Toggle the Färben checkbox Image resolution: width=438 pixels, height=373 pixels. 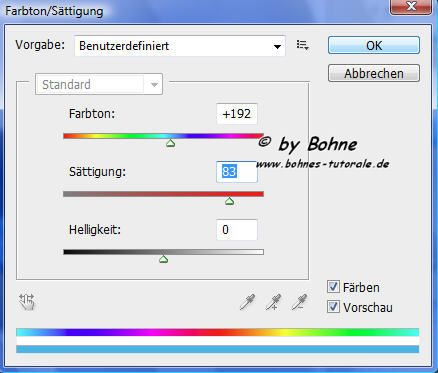[333, 287]
